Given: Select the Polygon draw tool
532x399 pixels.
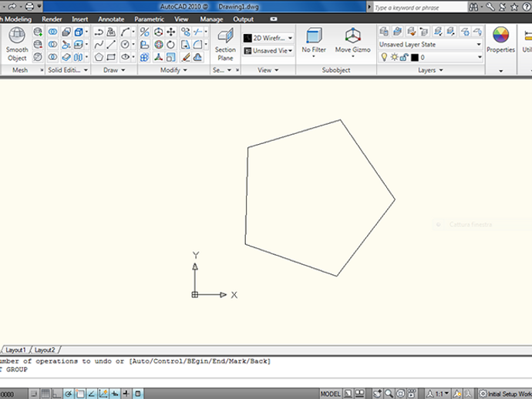Looking at the screenshot, I should coord(99,57).
